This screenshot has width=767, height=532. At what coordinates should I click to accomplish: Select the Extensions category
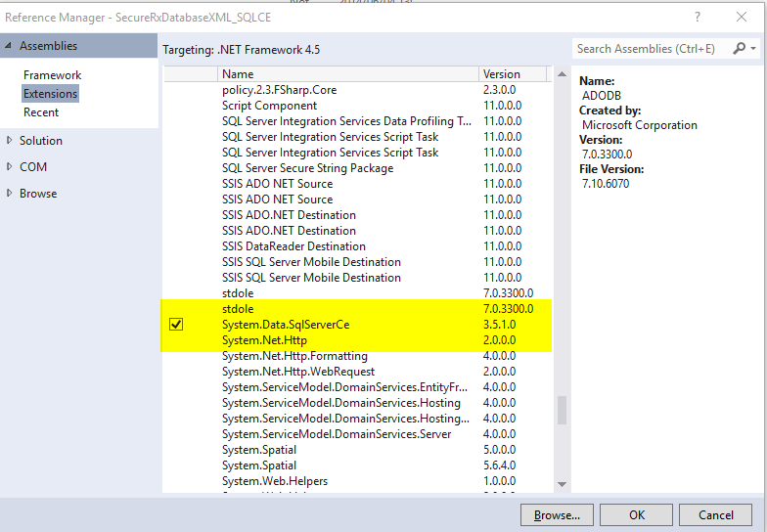[51, 94]
